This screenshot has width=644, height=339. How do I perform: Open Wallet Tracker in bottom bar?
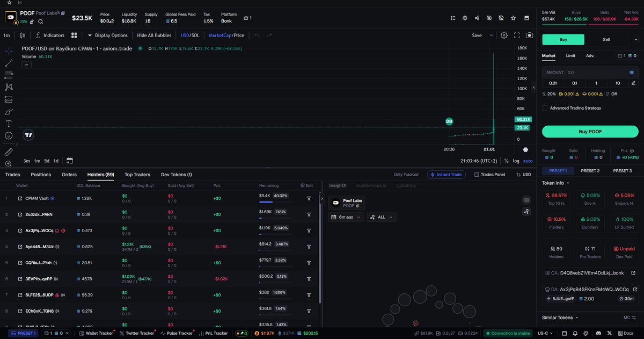point(96,333)
